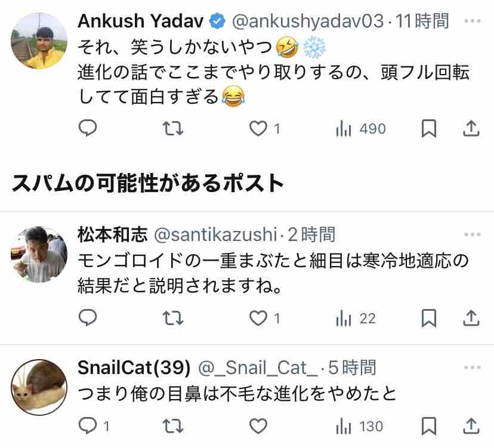The height and width of the screenshot is (448, 494).
Task: Share Ankush Yadav's post
Action: point(471,128)
